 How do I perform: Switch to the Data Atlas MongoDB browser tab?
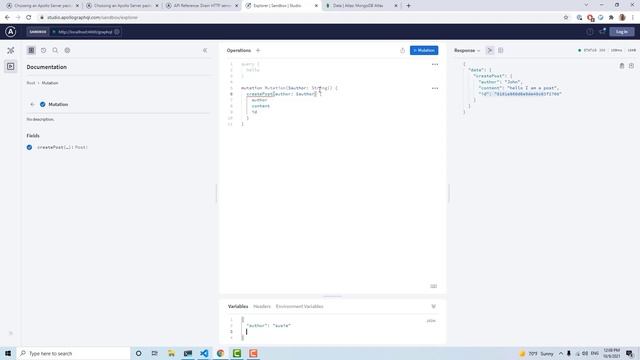(362, 6)
